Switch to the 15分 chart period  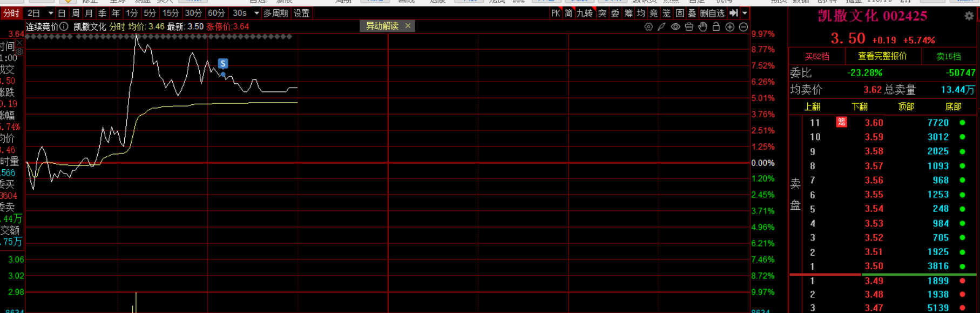tap(171, 13)
